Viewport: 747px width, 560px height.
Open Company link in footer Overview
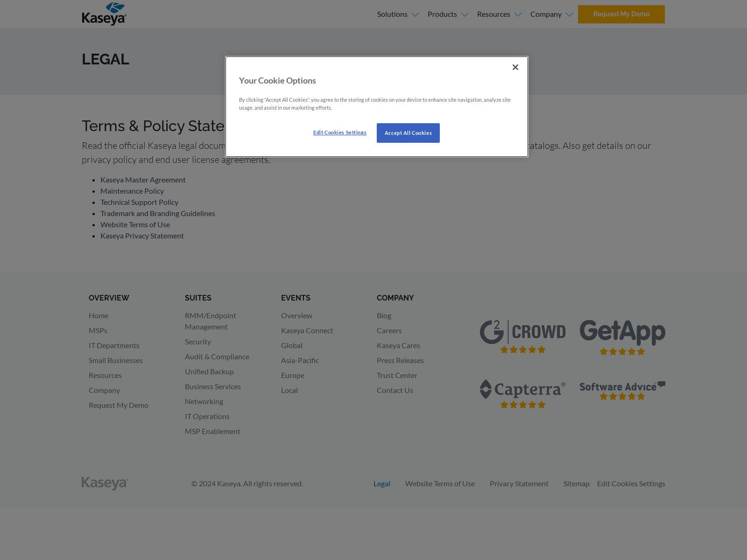click(x=104, y=390)
